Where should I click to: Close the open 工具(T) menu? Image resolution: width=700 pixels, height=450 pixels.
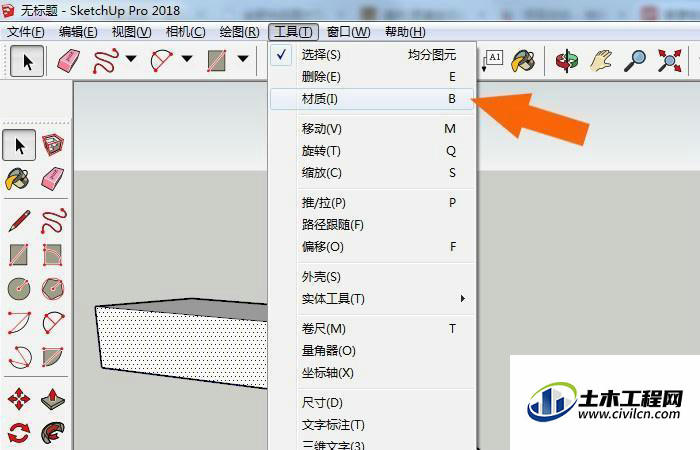[293, 32]
